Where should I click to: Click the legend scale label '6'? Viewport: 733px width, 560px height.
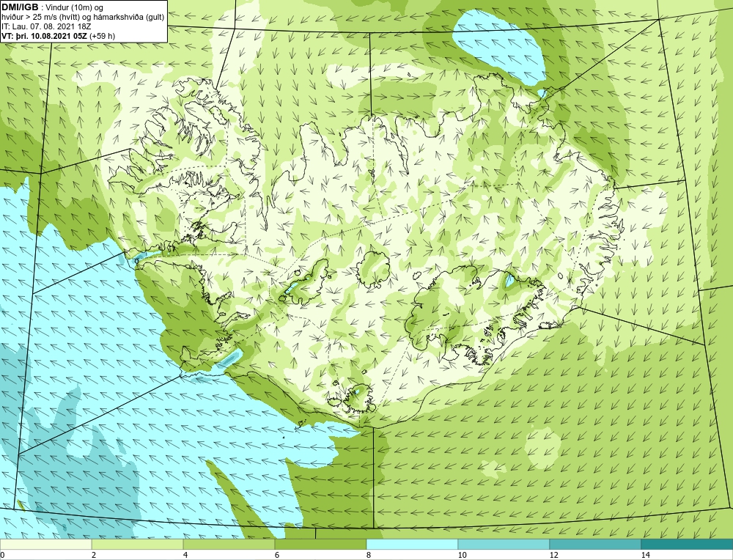(277, 555)
